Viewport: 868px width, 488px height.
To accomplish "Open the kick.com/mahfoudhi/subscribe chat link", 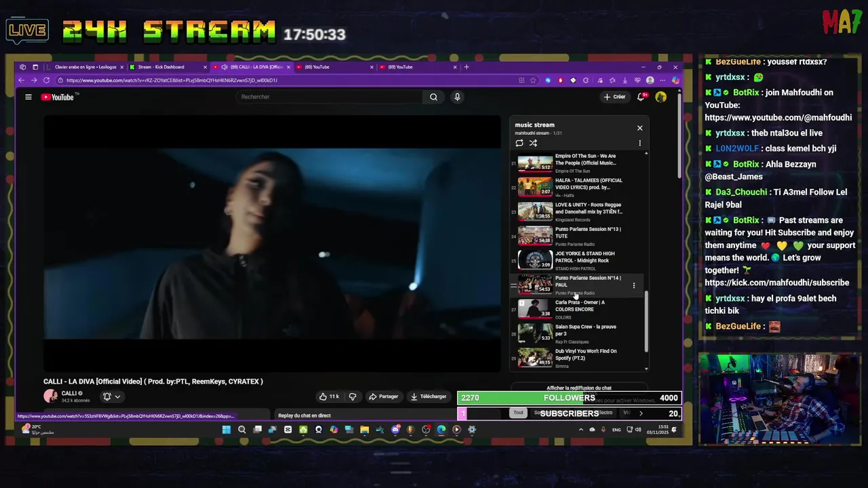I will pyautogui.click(x=776, y=283).
